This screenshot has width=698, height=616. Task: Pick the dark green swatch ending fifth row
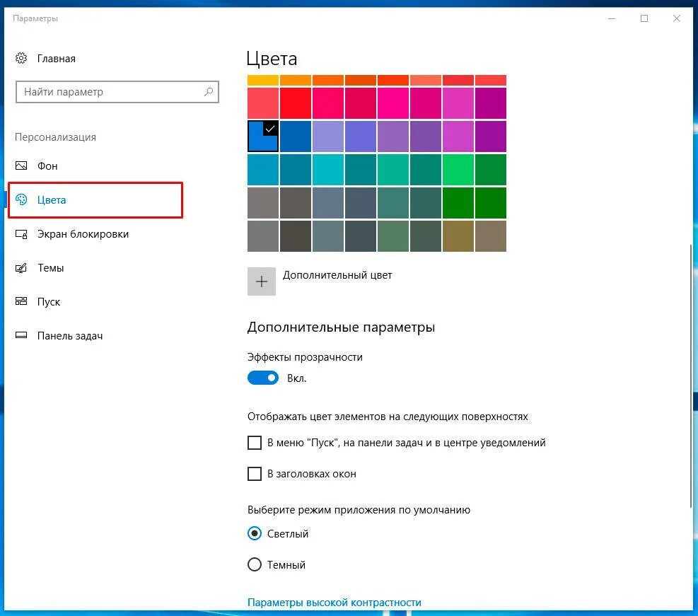click(491, 203)
